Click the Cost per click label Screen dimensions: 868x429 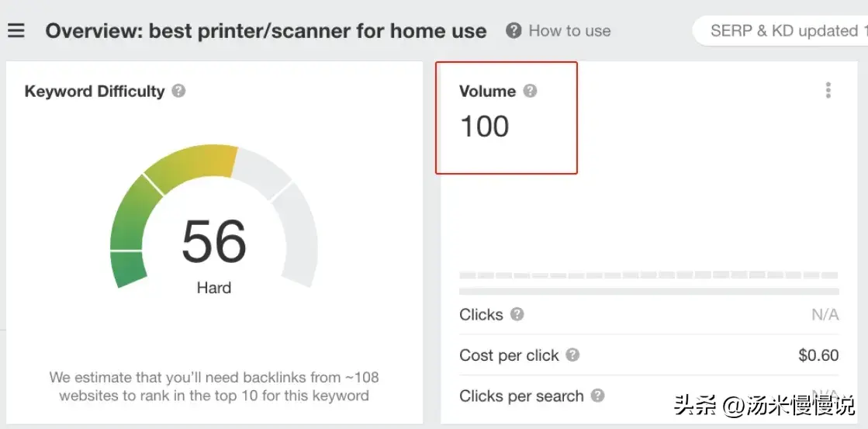509,355
